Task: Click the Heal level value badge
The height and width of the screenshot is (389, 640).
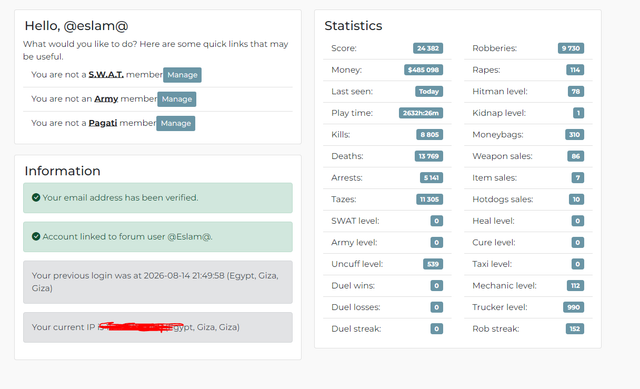Action: tap(578, 221)
